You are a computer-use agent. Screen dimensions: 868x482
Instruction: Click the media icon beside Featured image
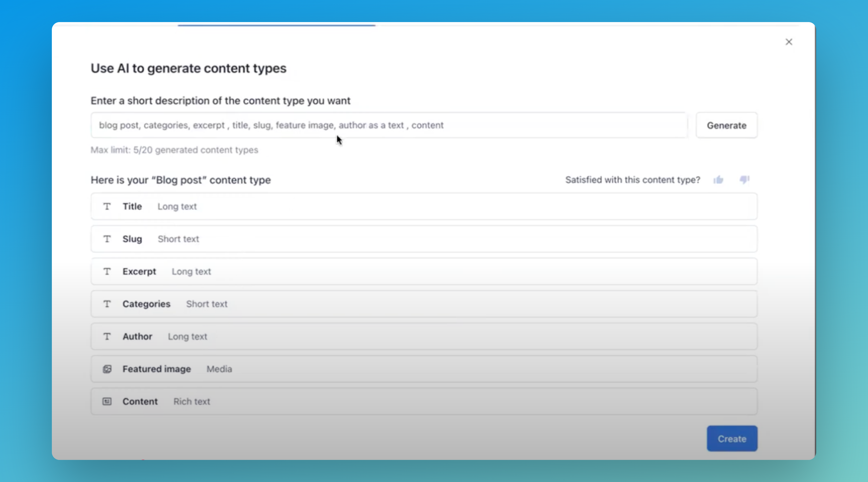point(107,369)
